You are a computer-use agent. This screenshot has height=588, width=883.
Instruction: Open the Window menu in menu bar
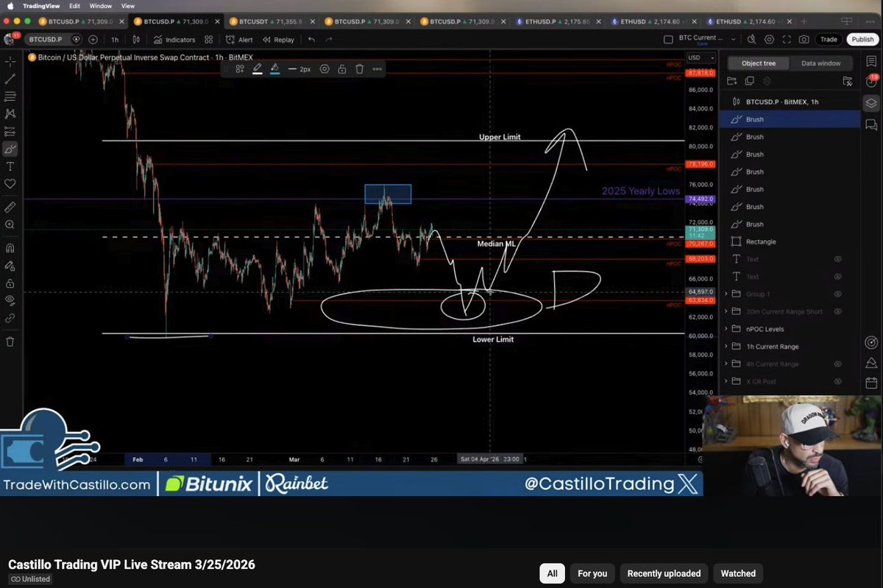coord(100,6)
